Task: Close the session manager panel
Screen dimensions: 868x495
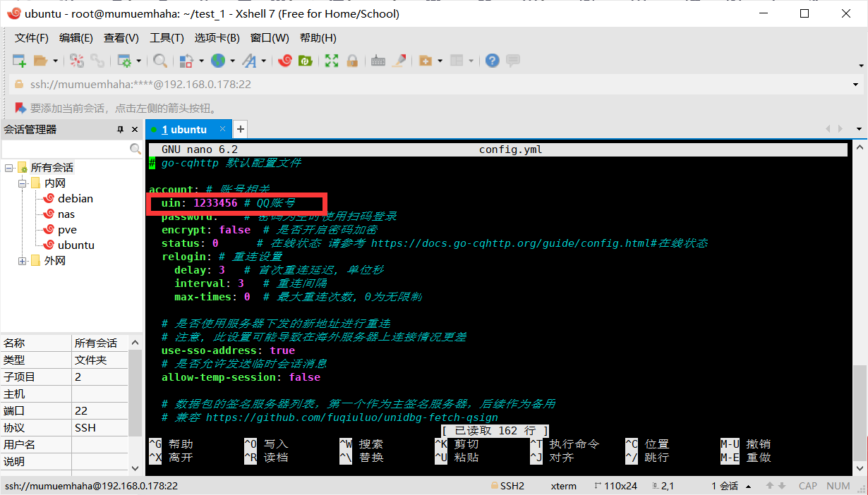Action: (135, 130)
